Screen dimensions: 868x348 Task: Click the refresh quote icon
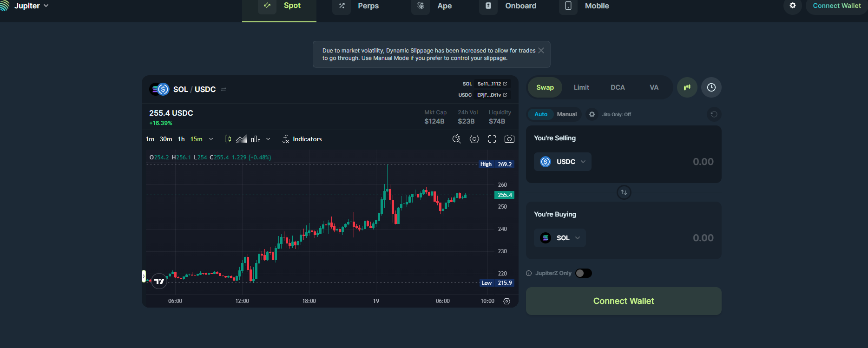714,114
